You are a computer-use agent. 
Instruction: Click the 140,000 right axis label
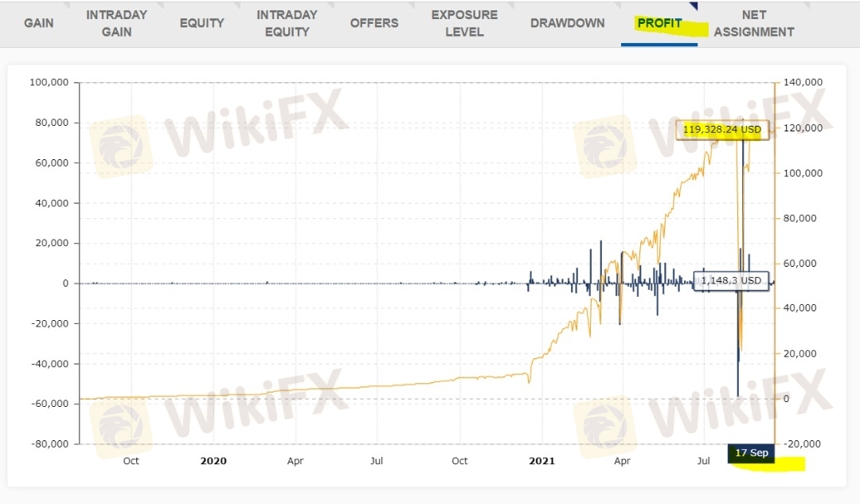803,83
